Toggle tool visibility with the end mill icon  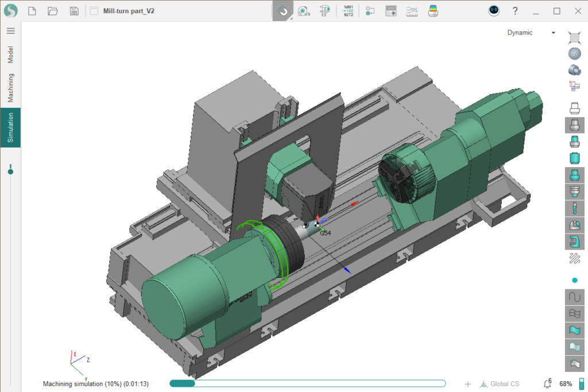[574, 208]
